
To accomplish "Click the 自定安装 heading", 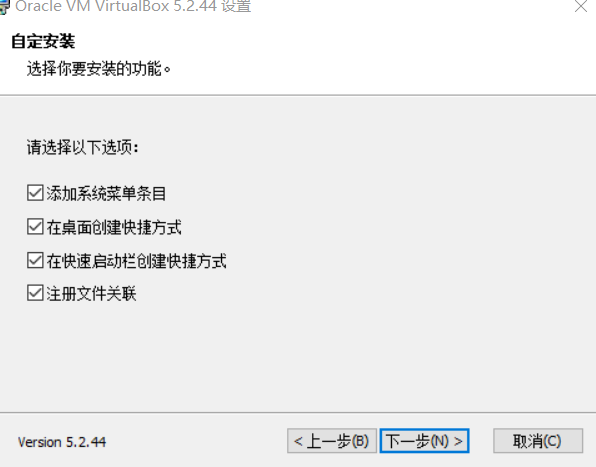I will coord(43,41).
